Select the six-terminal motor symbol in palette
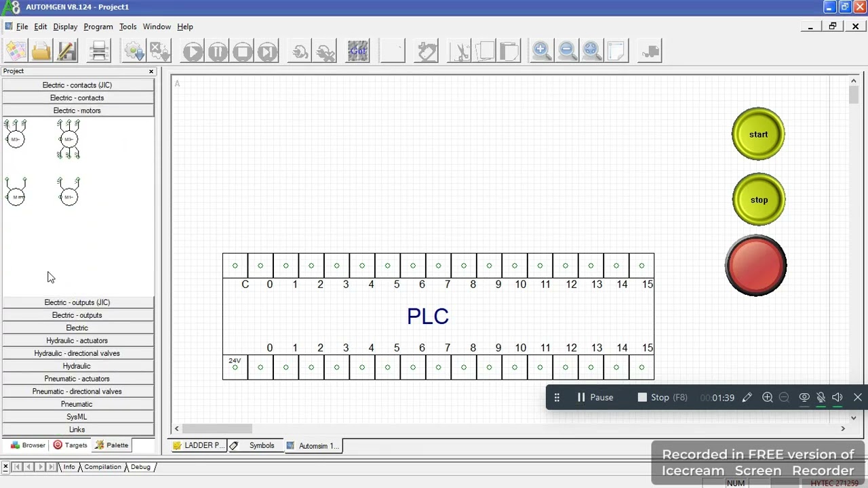This screenshot has width=868, height=488. [x=68, y=139]
